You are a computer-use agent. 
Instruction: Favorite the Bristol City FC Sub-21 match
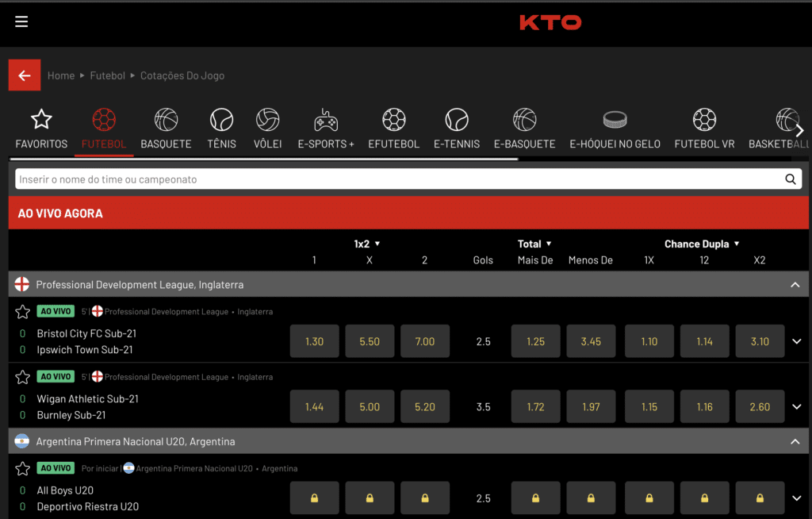[23, 312]
